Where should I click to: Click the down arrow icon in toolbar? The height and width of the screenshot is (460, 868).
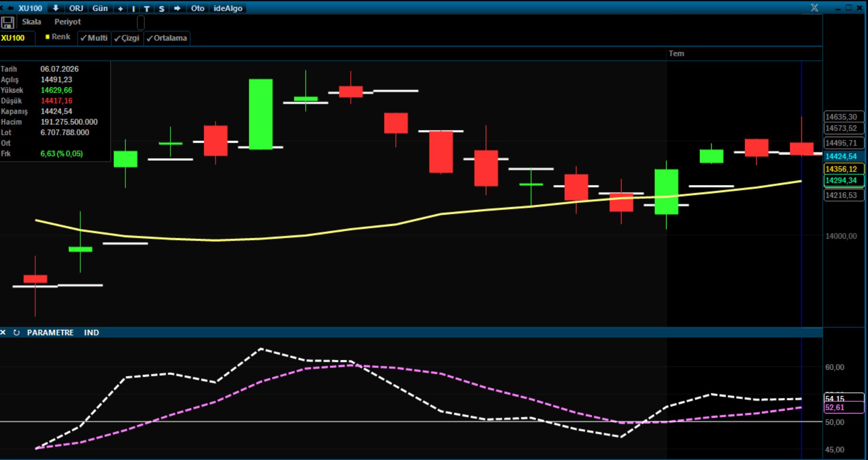55,8
